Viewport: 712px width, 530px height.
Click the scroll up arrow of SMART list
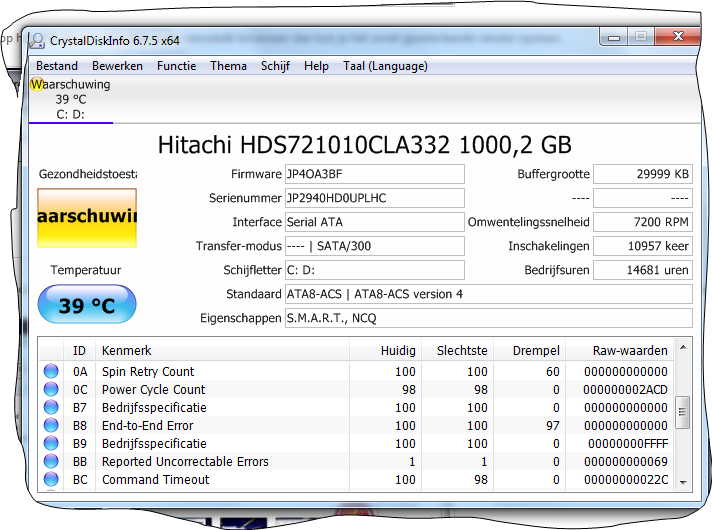coord(683,347)
